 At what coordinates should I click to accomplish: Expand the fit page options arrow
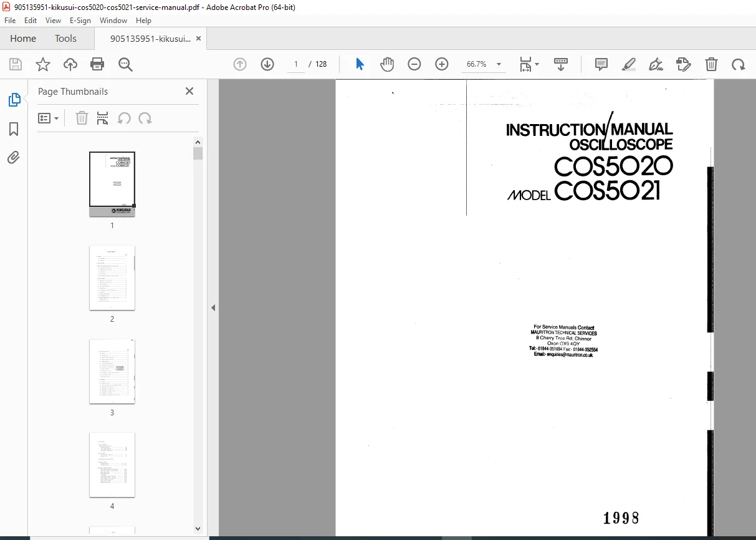[537, 64]
